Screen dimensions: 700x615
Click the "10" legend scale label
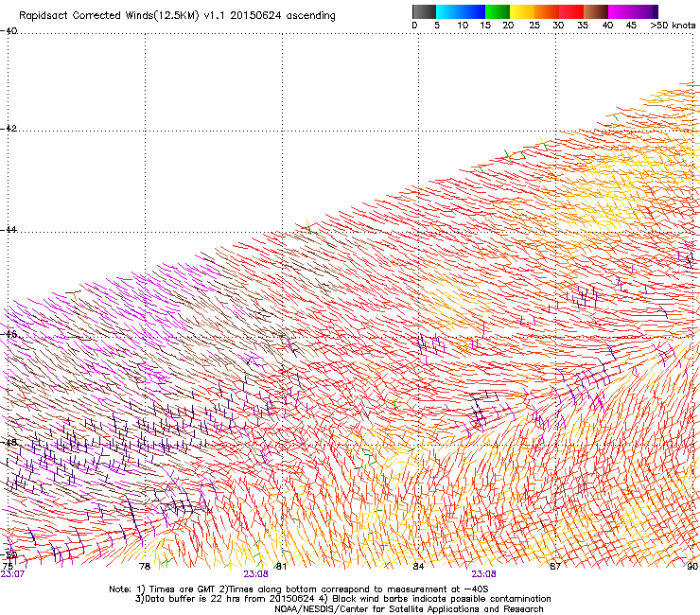[x=463, y=26]
